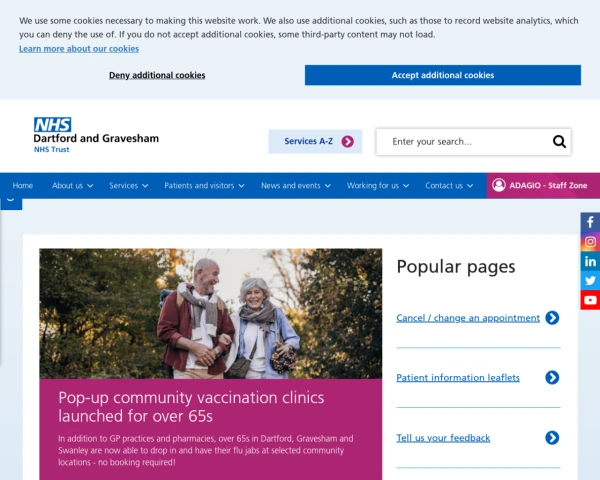Open the Facebook social icon
This screenshot has height=480, width=600.
(590, 222)
